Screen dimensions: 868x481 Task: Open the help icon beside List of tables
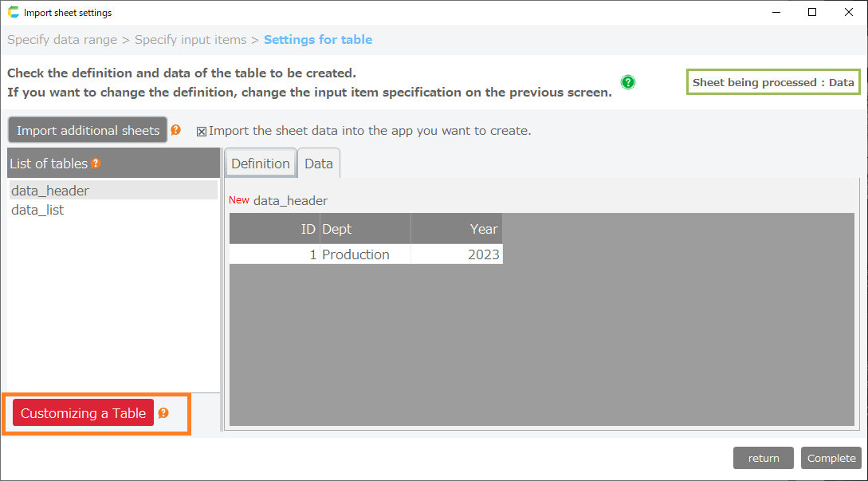(96, 164)
